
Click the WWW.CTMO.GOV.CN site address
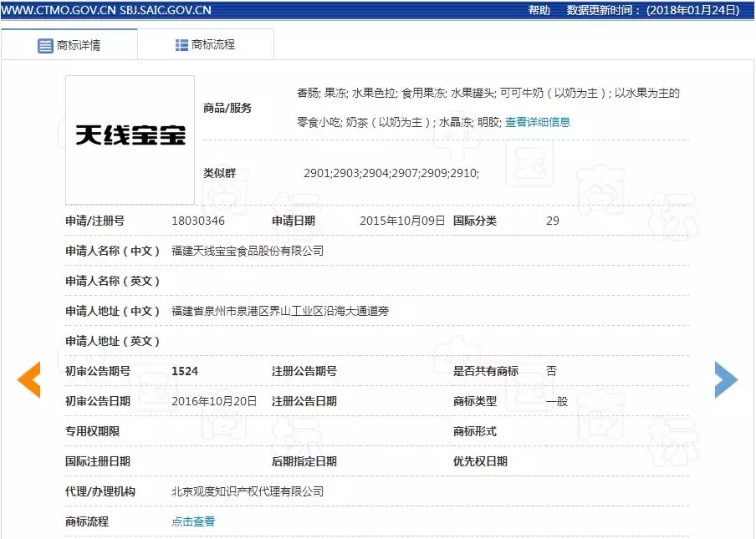pyautogui.click(x=58, y=10)
